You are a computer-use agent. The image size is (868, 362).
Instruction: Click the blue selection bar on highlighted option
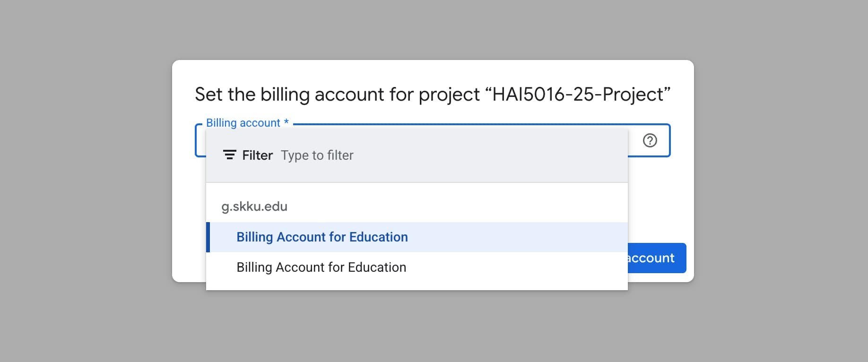click(x=208, y=237)
